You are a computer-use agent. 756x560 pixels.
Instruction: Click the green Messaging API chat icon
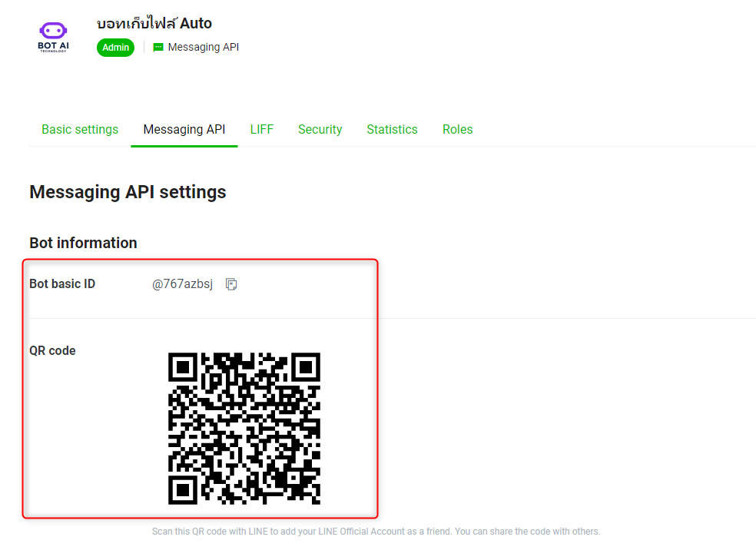158,48
